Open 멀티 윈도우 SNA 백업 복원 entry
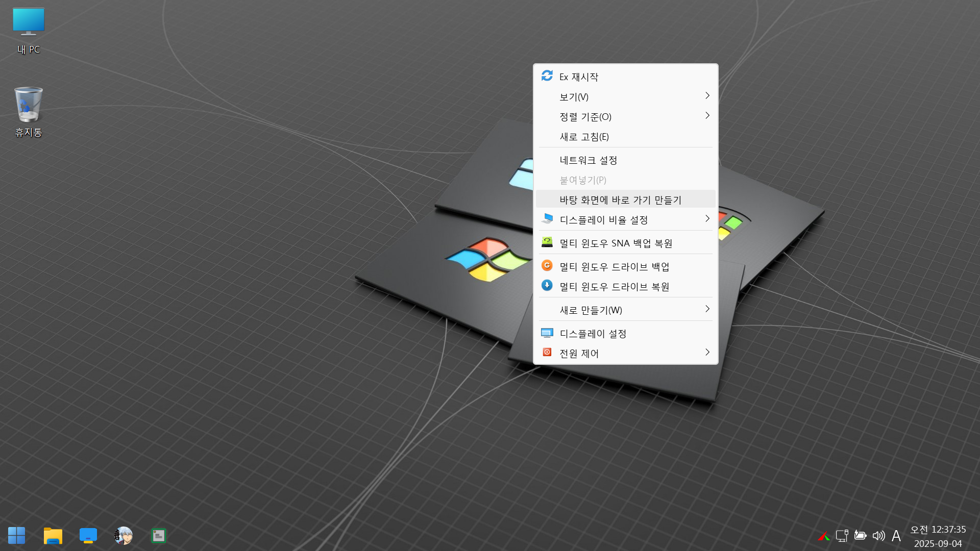 click(616, 243)
